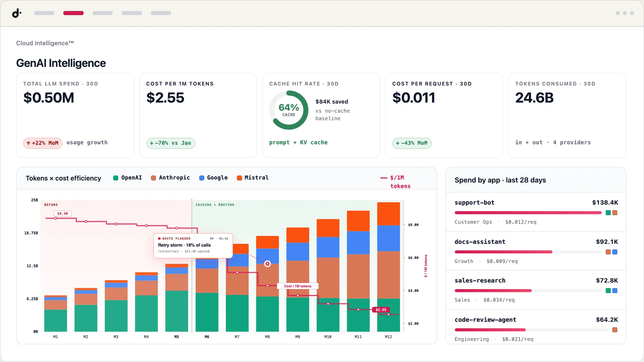This screenshot has height=362, width=644.
Task: Select the active red navigation tab
Action: click(x=73, y=13)
